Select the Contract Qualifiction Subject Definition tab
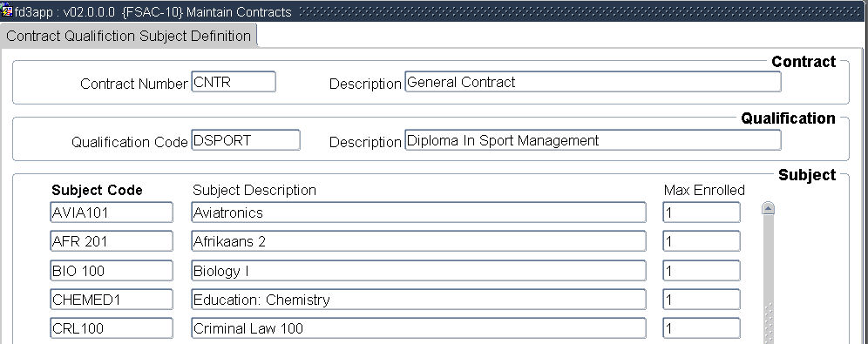 [x=128, y=36]
